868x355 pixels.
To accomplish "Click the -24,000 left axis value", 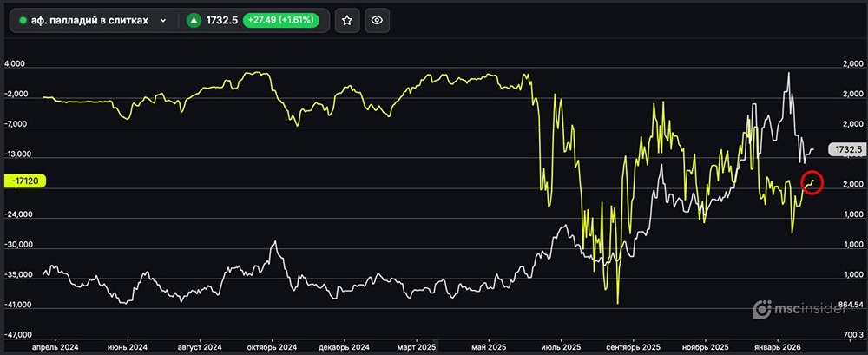I will 17,214.
